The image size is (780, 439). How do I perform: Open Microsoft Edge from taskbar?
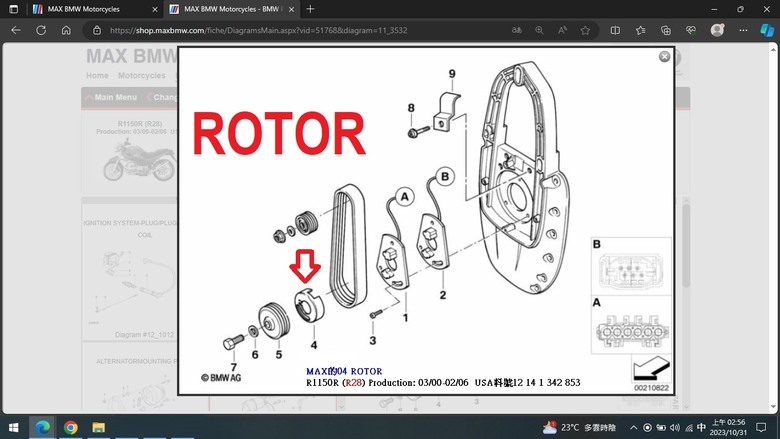pyautogui.click(x=42, y=428)
